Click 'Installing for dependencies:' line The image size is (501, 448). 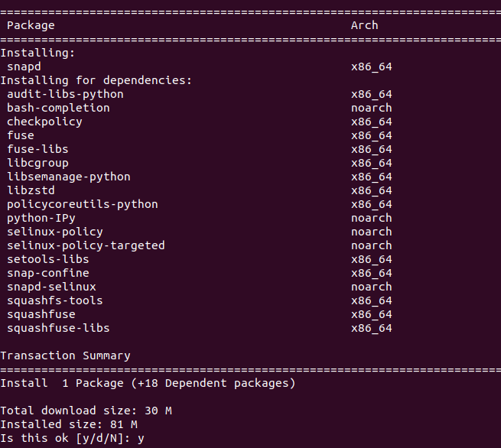click(96, 80)
